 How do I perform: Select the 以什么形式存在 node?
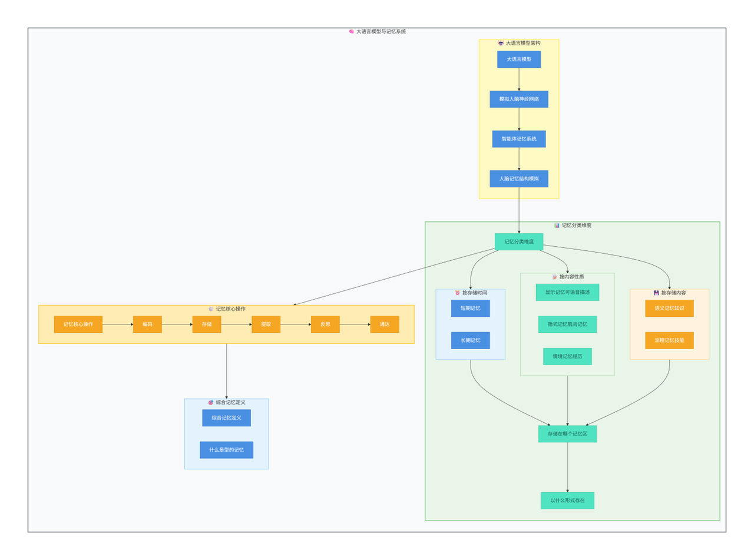567,501
